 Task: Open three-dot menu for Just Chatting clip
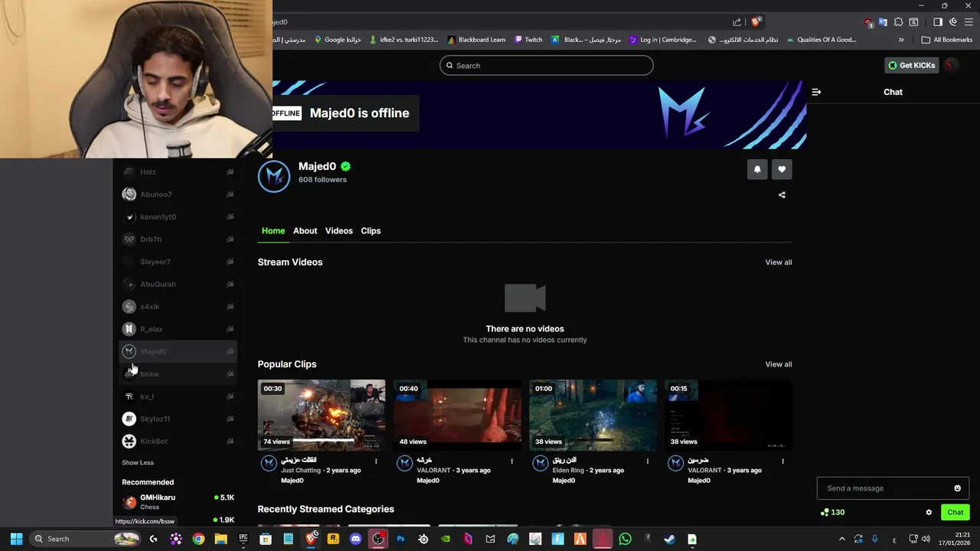pyautogui.click(x=376, y=461)
